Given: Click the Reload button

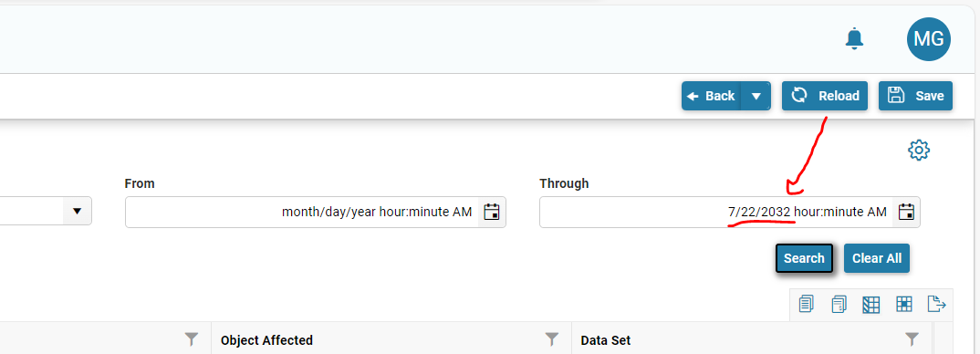Looking at the screenshot, I should tap(825, 97).
